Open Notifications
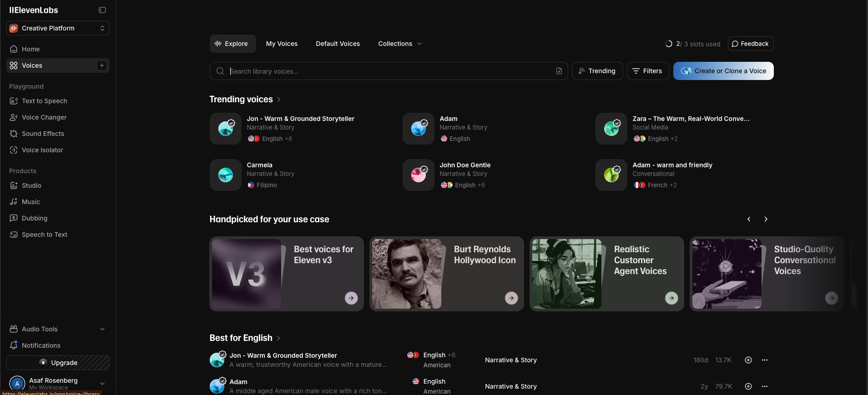The width and height of the screenshot is (868, 395). point(58,345)
